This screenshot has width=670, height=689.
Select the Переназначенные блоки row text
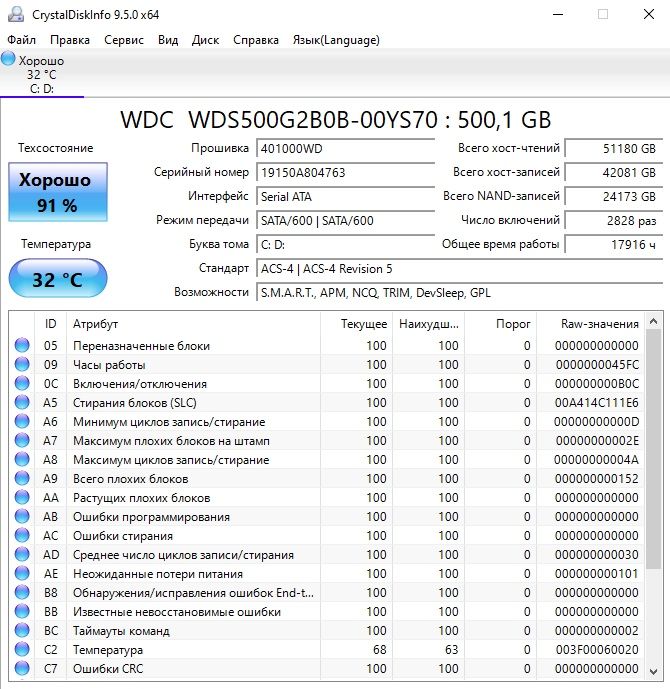[141, 346]
